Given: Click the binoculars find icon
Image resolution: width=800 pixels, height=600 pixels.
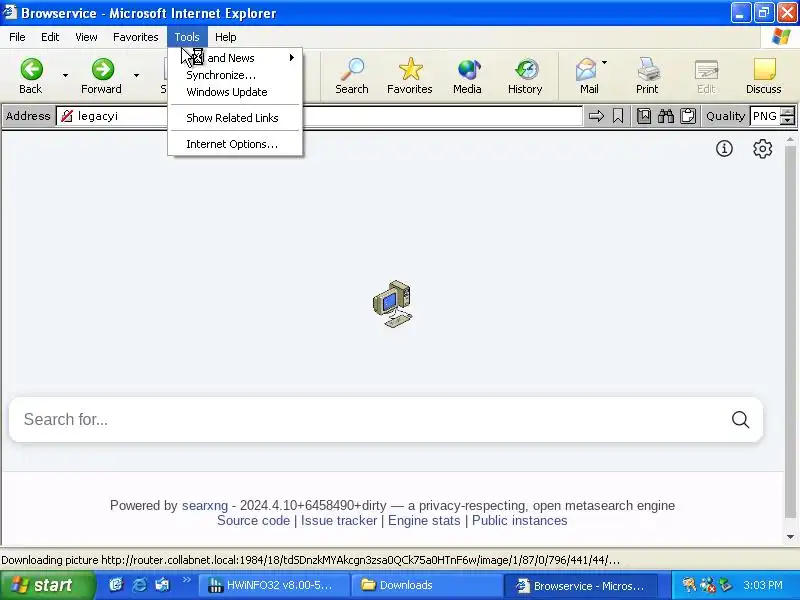Looking at the screenshot, I should pos(666,116).
